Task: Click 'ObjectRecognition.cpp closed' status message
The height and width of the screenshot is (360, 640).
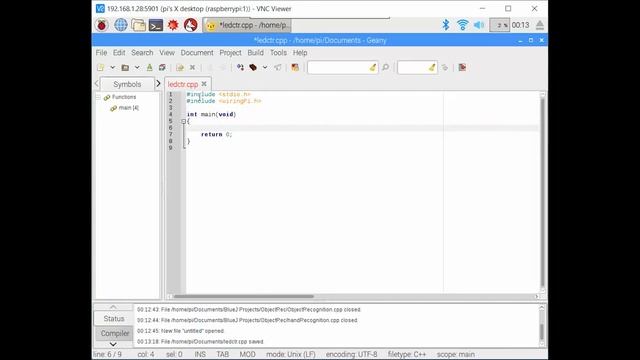Action: pyautogui.click(x=249, y=310)
